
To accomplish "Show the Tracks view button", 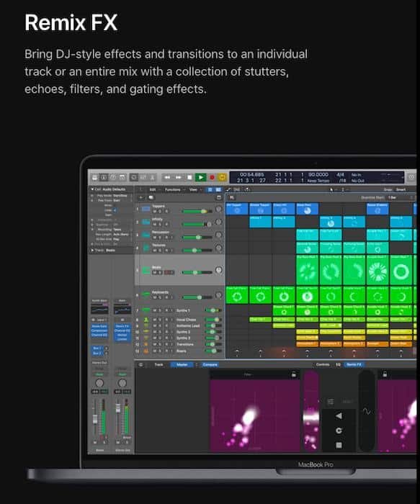I will [x=218, y=189].
